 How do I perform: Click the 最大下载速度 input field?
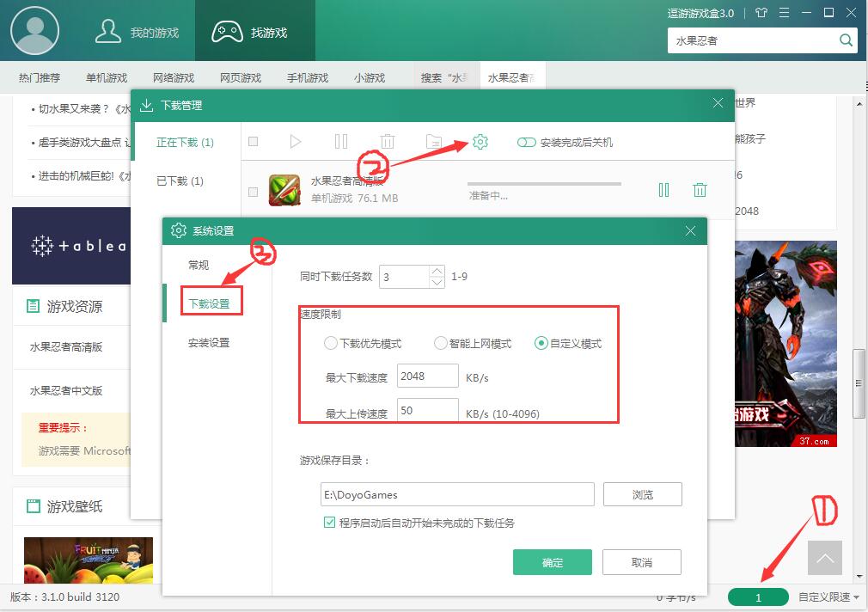pyautogui.click(x=428, y=376)
